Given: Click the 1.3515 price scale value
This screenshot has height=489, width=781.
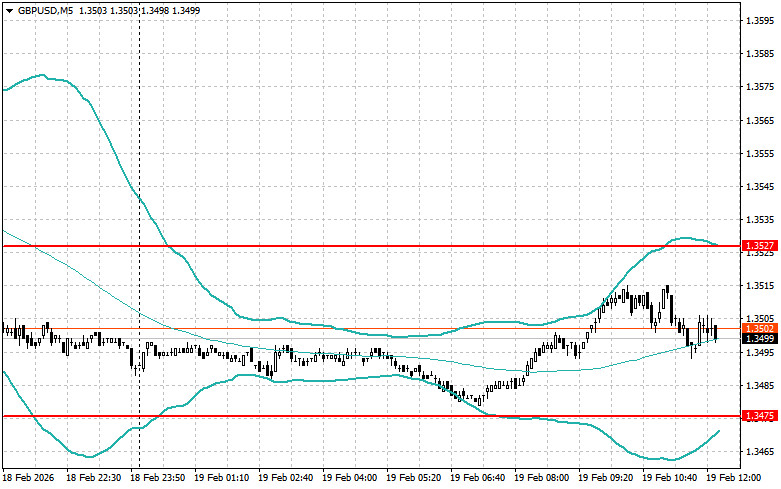Looking at the screenshot, I should coord(760,286).
